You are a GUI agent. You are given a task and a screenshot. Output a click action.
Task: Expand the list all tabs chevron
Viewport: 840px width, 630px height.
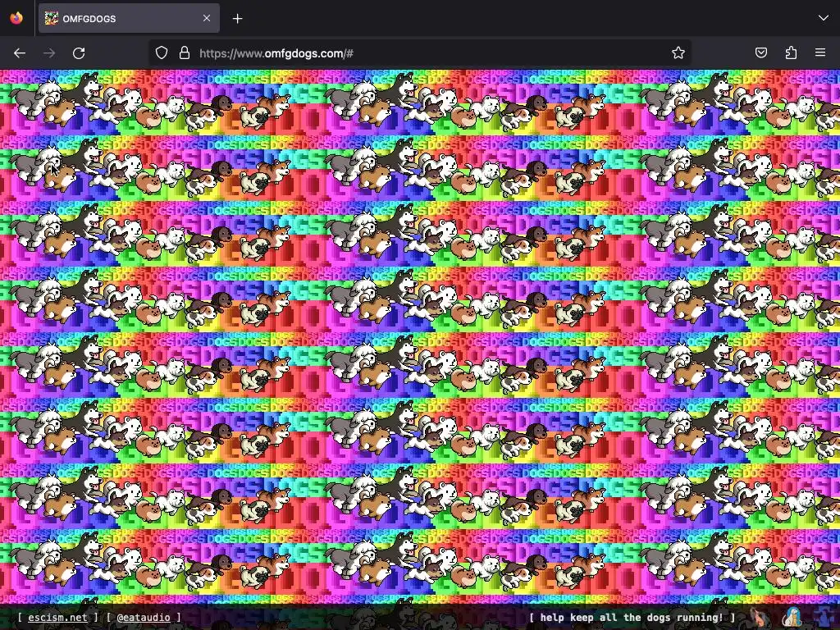pyautogui.click(x=823, y=18)
